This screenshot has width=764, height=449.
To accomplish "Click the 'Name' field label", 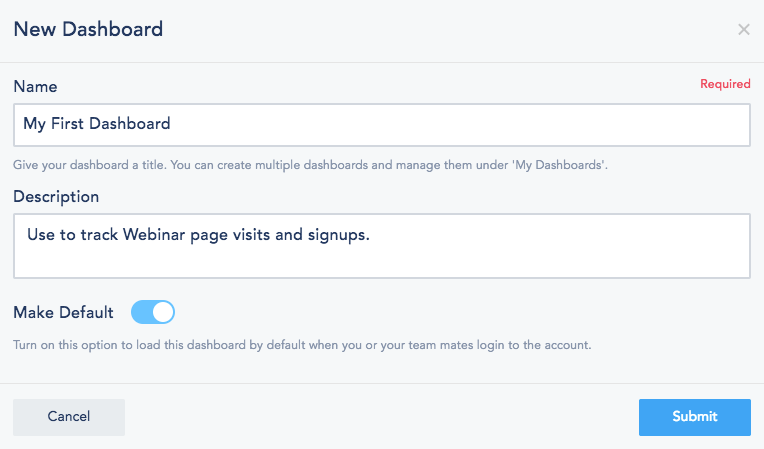I will click(35, 87).
